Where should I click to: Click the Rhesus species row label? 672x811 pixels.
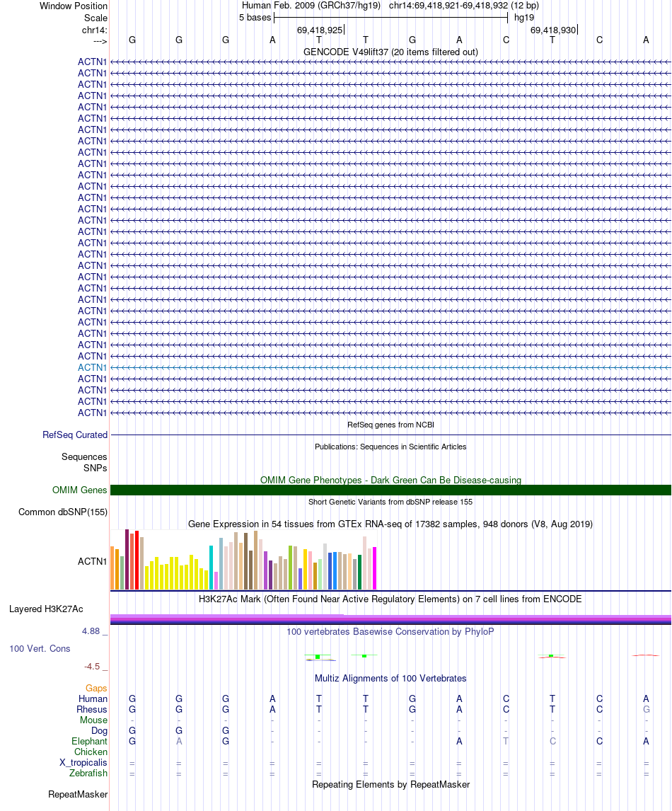(x=92, y=710)
